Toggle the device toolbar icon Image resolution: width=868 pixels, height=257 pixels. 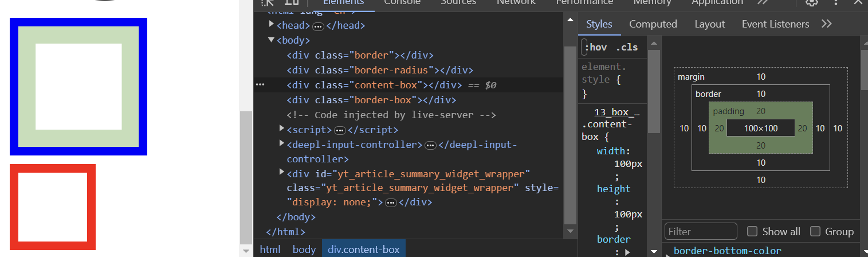pyautogui.click(x=292, y=2)
